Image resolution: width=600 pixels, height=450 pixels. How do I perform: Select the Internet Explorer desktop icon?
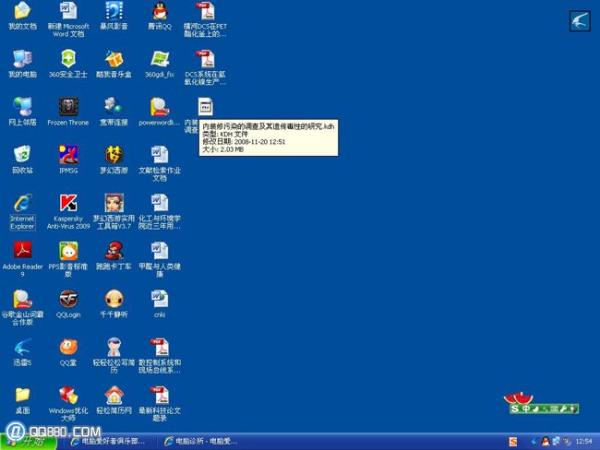(x=22, y=201)
